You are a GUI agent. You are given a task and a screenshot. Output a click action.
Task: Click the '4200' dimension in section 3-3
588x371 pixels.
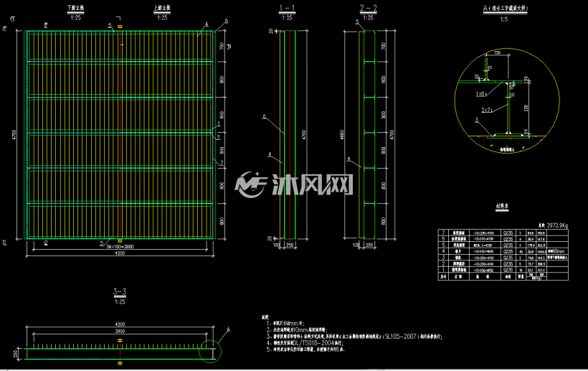[120, 324]
